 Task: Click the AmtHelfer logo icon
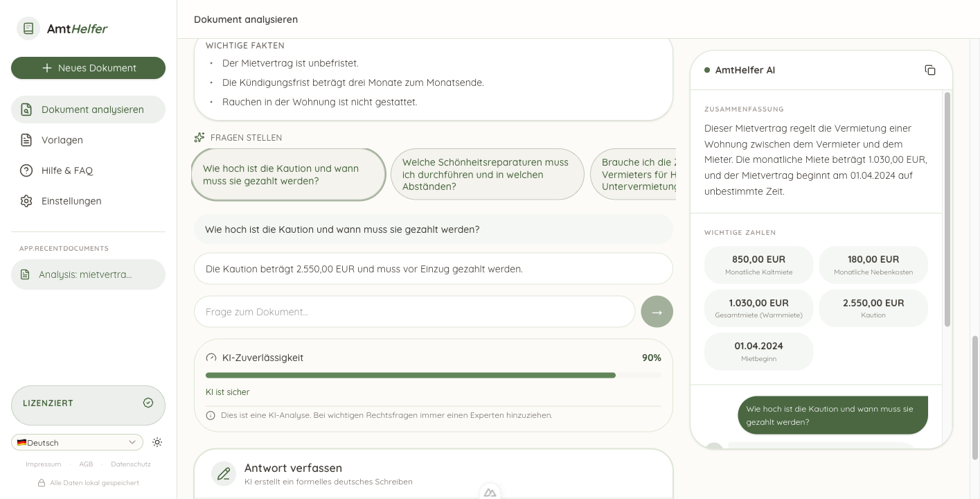tap(28, 28)
